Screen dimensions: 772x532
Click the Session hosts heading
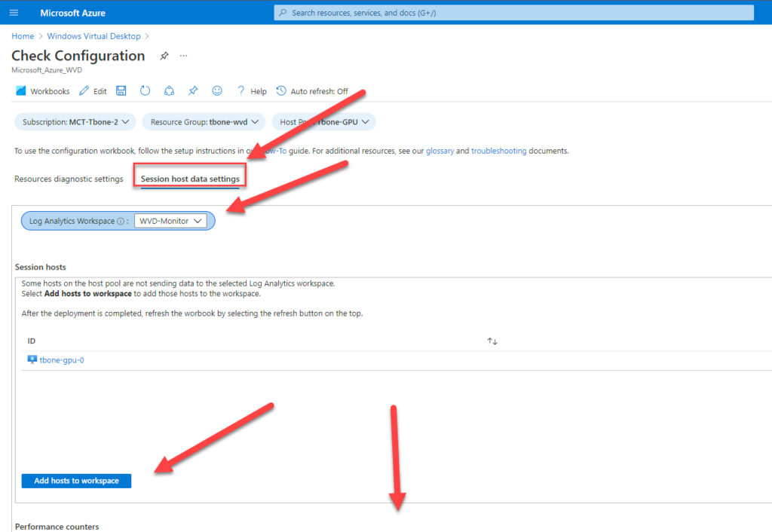click(41, 267)
